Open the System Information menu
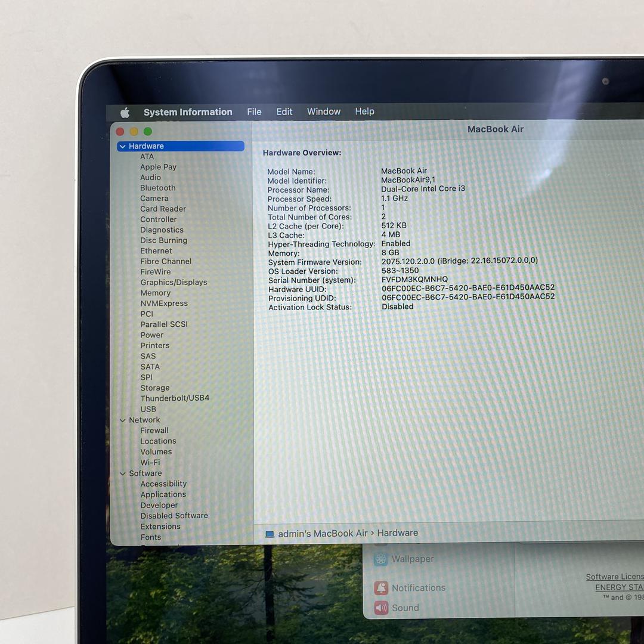 (x=188, y=112)
